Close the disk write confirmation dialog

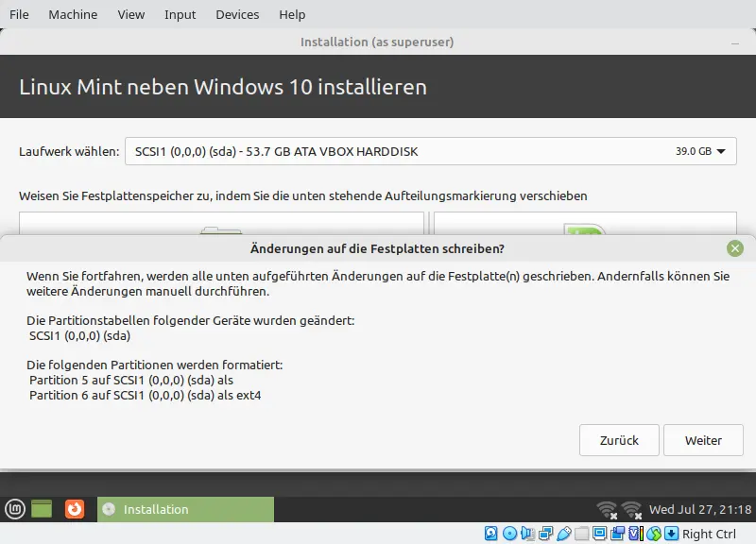coord(735,248)
